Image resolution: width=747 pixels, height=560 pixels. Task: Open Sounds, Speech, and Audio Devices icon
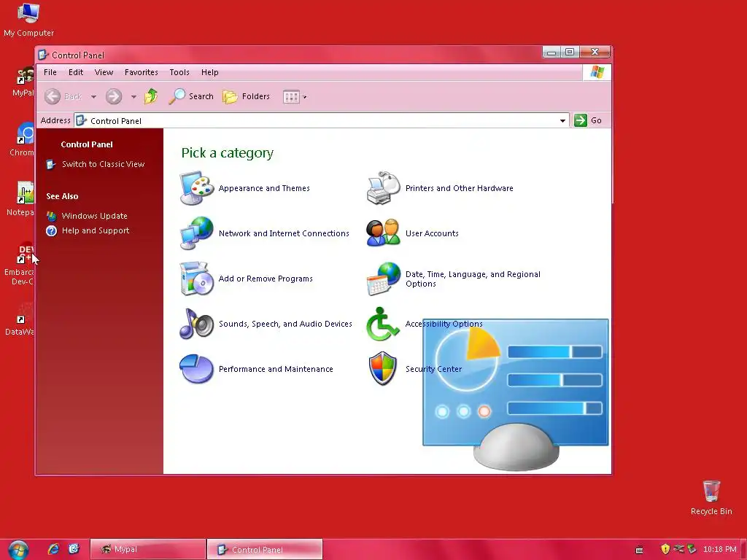(197, 323)
